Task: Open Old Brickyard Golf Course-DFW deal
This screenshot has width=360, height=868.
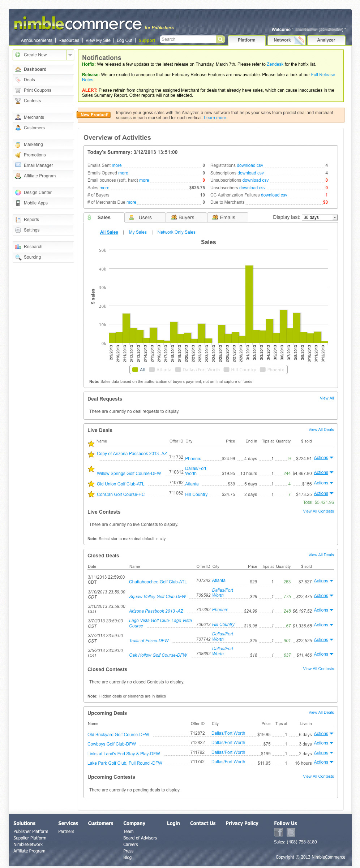Action: click(118, 734)
